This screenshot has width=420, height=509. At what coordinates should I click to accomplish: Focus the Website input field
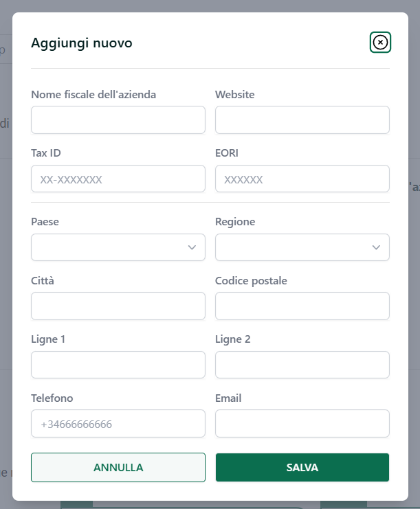click(x=302, y=120)
